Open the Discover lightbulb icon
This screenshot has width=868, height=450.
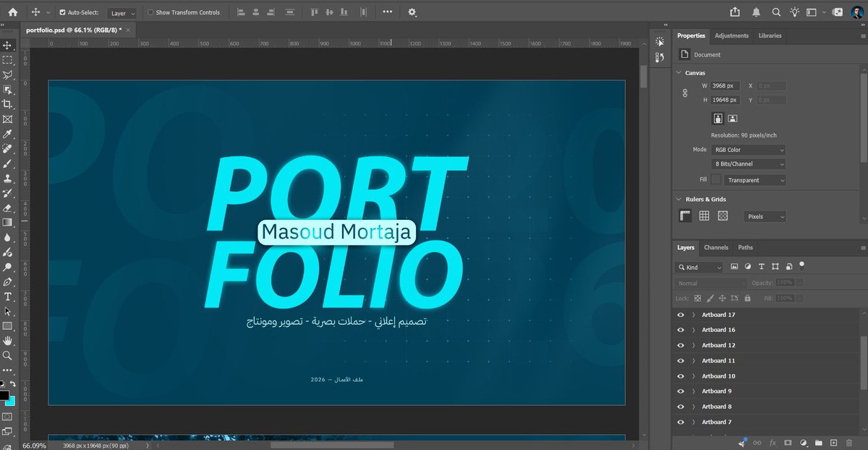coord(795,12)
